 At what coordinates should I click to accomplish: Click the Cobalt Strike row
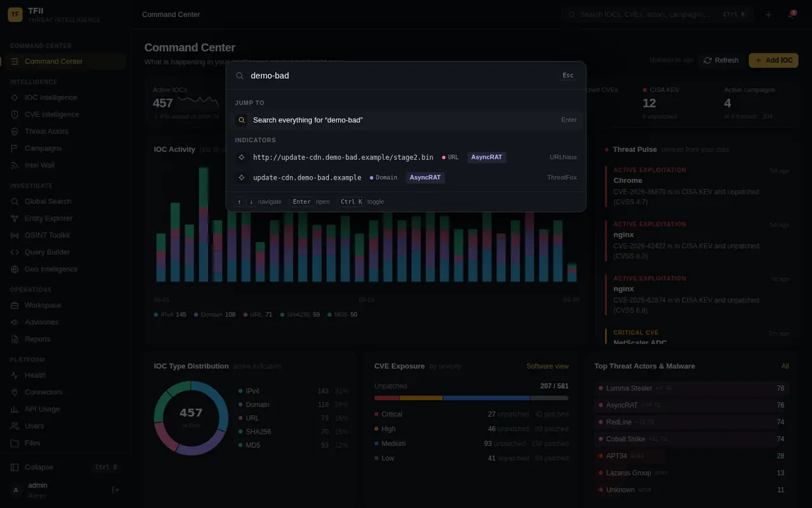coord(691,439)
